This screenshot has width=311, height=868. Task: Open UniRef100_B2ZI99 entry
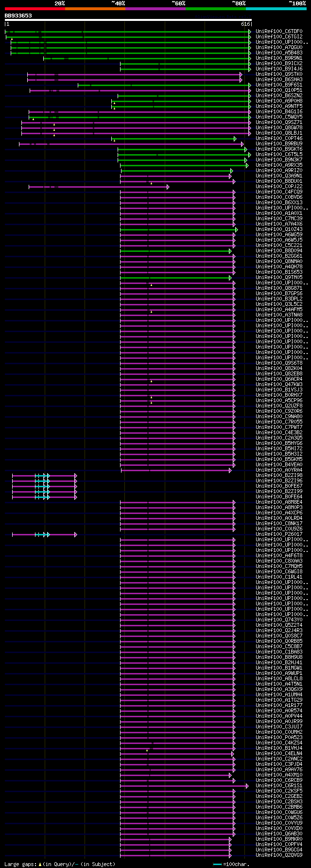(279, 492)
